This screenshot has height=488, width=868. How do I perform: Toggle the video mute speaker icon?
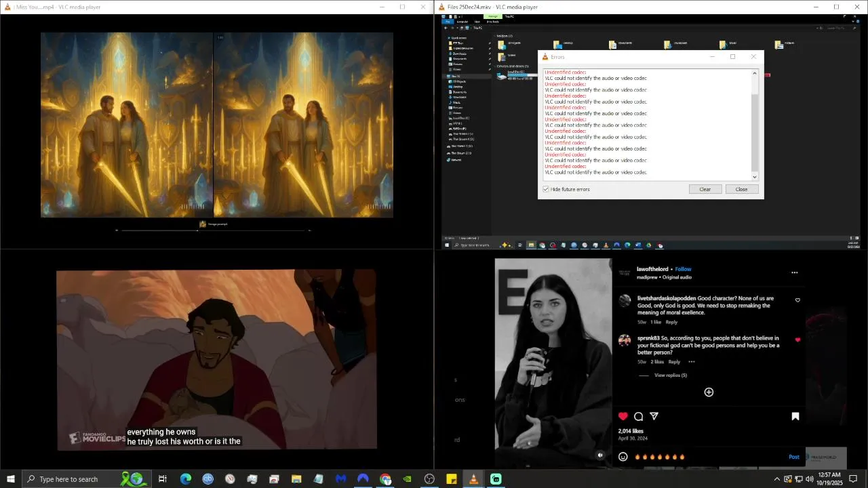click(x=600, y=455)
